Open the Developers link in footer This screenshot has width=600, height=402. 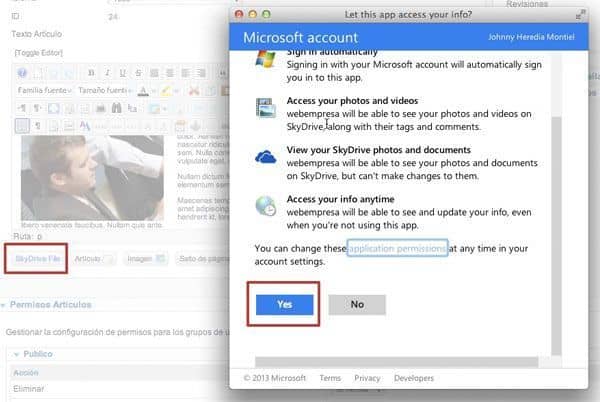tap(414, 378)
